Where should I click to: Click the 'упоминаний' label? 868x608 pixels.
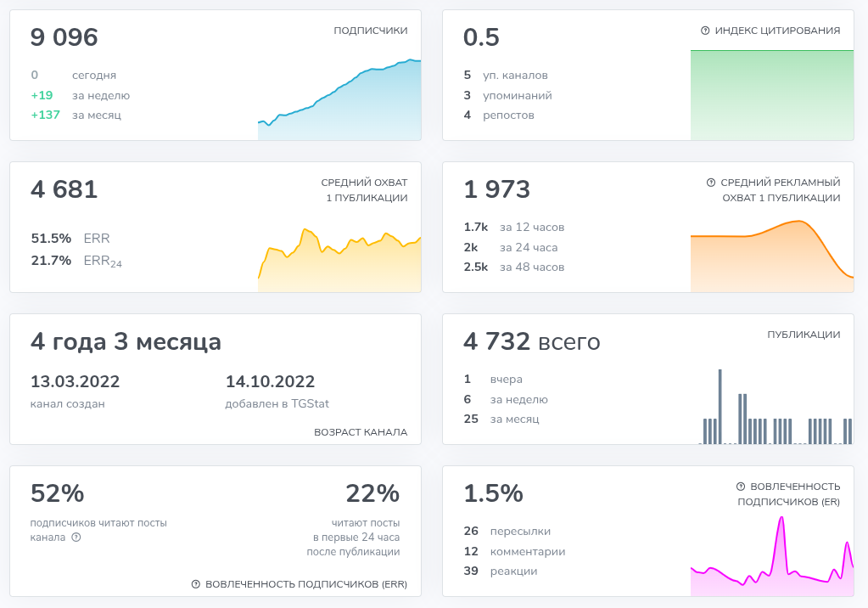(518, 95)
